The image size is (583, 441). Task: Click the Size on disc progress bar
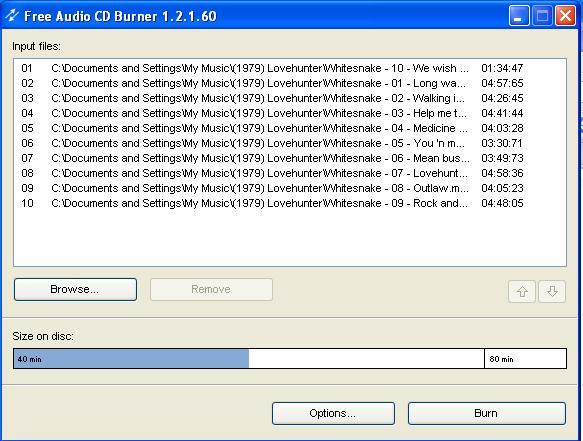click(290, 359)
